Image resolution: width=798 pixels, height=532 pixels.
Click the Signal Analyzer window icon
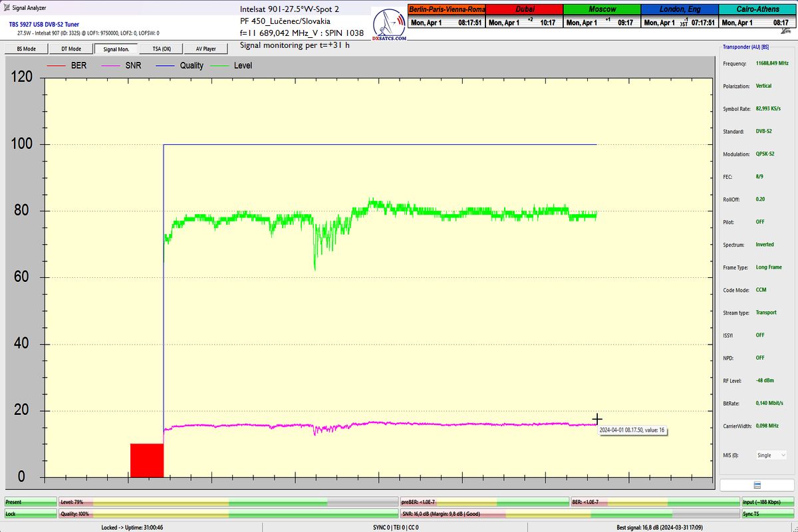pos(6,9)
